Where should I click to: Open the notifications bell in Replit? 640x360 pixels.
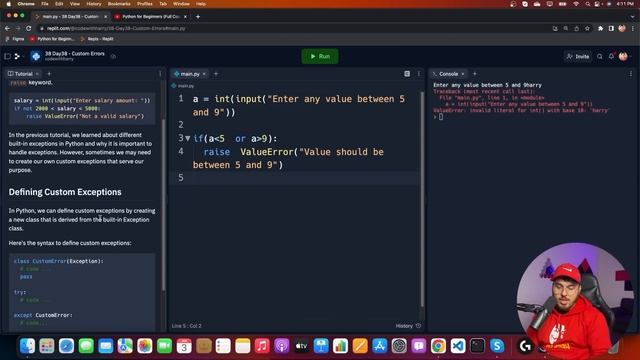point(611,56)
